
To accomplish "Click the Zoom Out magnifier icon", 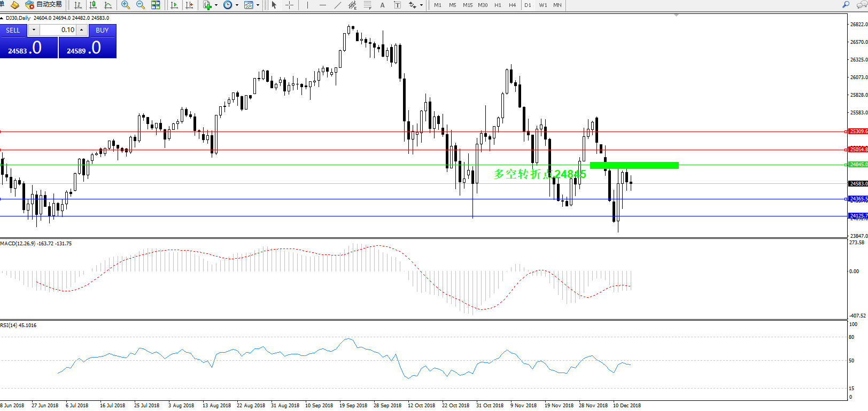I will (x=141, y=5).
